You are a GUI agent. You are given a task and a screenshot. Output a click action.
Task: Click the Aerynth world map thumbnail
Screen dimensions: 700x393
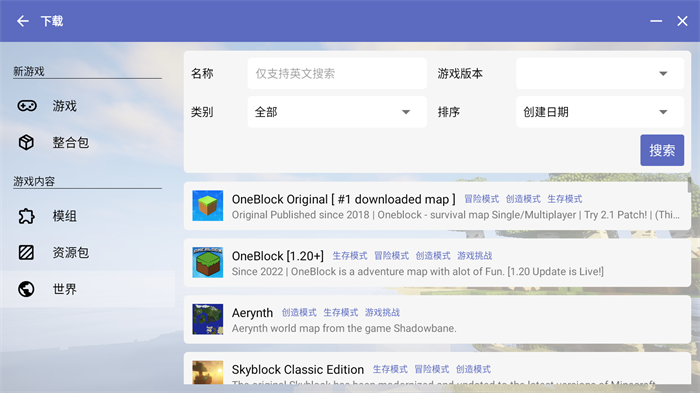(208, 319)
